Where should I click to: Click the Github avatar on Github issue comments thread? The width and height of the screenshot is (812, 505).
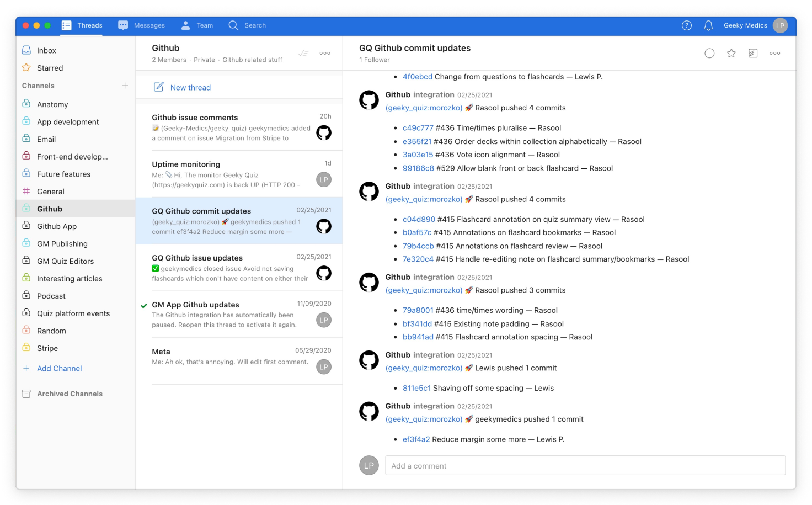point(324,132)
